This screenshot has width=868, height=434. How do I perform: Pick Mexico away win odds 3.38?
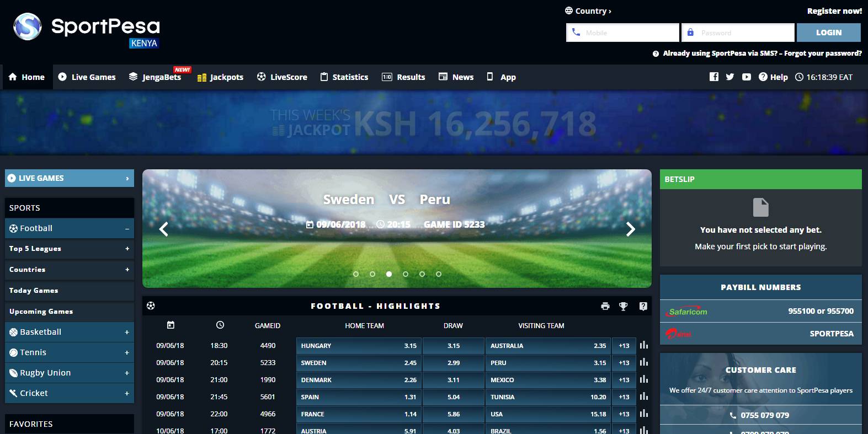(548, 380)
